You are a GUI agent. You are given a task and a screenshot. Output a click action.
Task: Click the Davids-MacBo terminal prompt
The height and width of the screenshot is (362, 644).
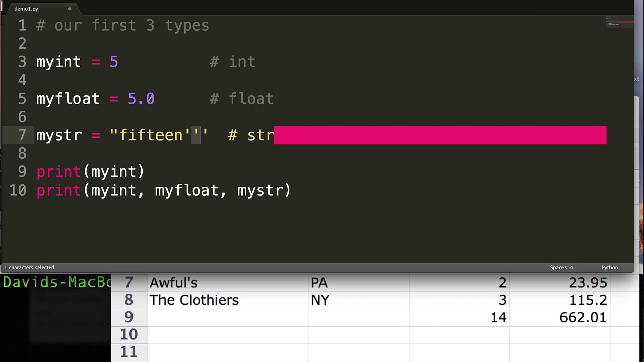coord(56,282)
